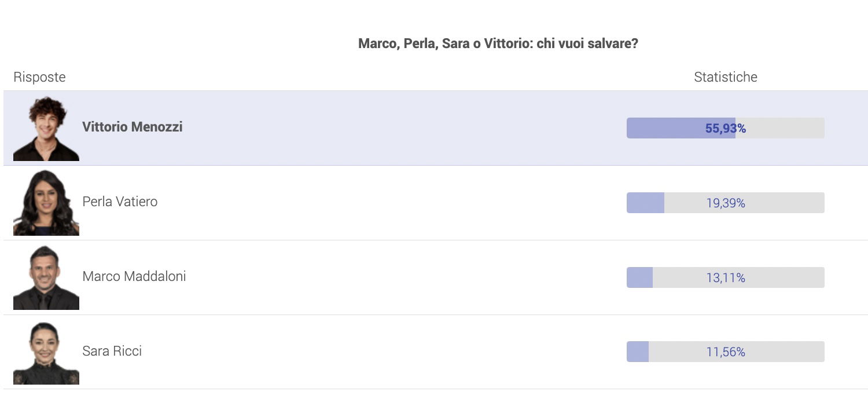Click the 11,56% percentage label
Viewport: 868px width, 402px height.
pyautogui.click(x=726, y=352)
